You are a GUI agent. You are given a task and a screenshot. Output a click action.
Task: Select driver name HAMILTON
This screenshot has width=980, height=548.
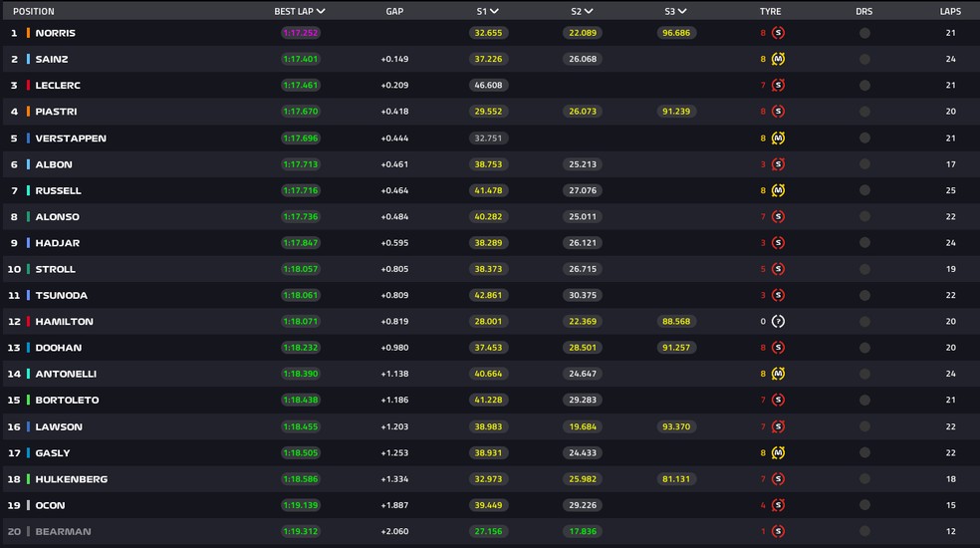[x=65, y=322]
